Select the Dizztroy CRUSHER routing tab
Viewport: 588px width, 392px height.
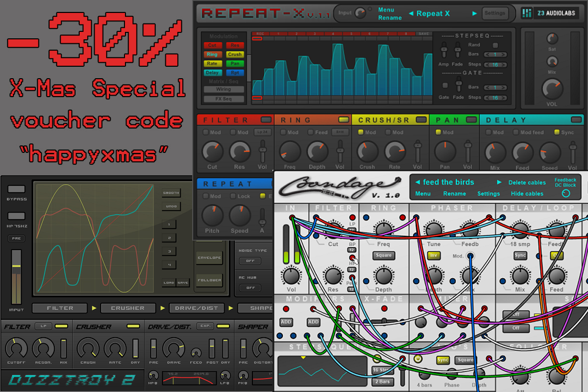[x=127, y=308]
